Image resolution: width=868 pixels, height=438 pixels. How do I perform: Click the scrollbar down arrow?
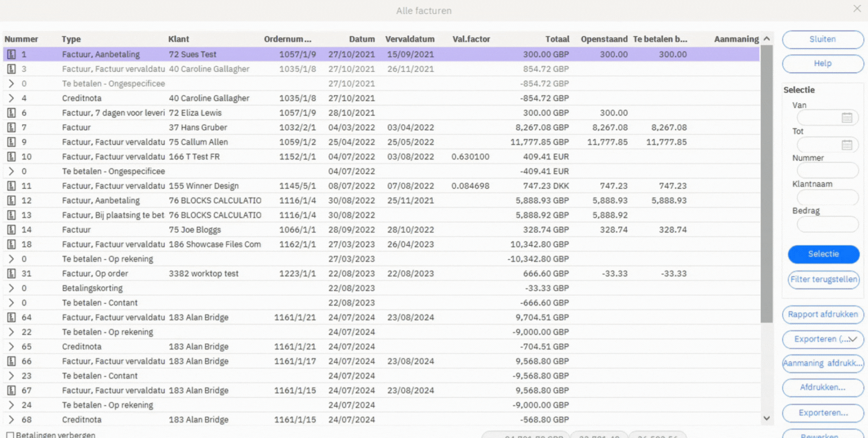[x=767, y=419]
